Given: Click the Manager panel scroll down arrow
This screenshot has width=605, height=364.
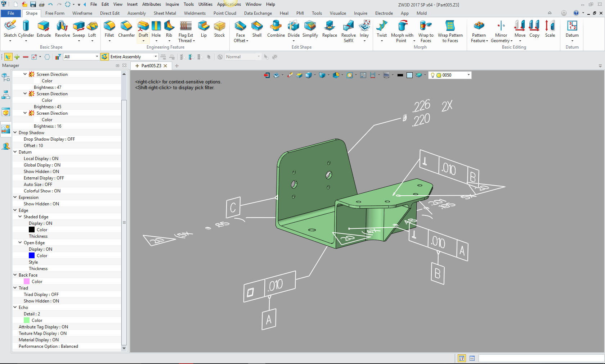Looking at the screenshot, I should pos(124,348).
